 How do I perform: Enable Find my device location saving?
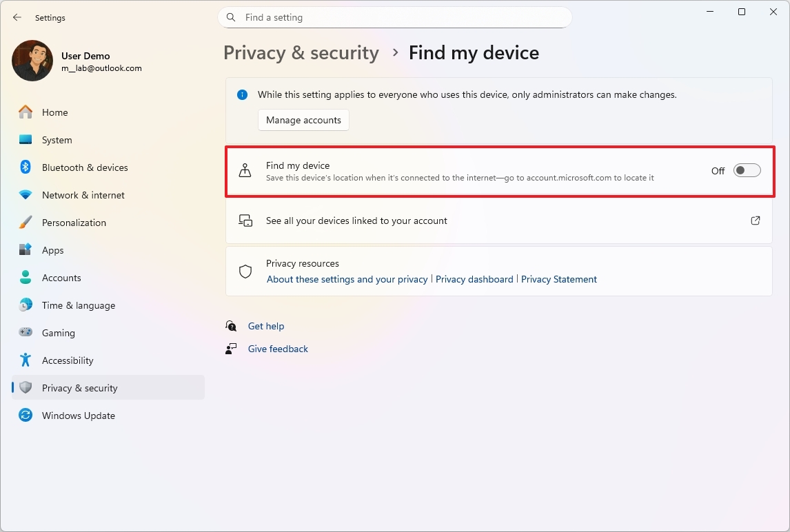point(747,170)
